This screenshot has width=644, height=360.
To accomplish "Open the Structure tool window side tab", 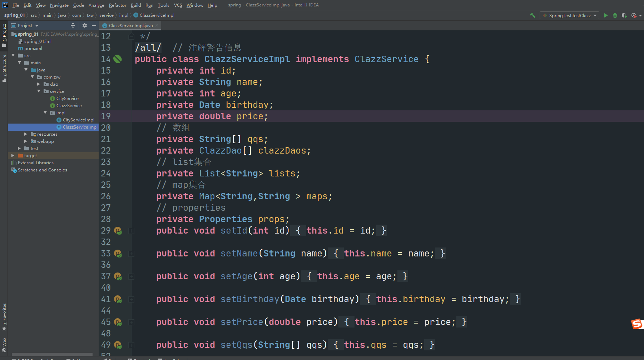I will click(4, 68).
